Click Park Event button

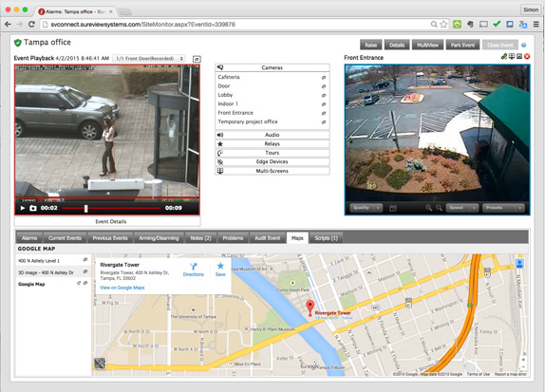(462, 45)
